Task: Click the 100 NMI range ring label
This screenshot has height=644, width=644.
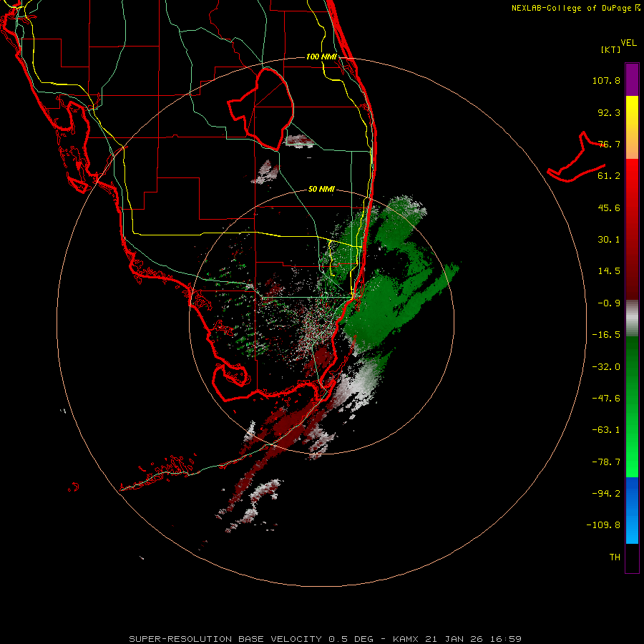Action: [321, 57]
